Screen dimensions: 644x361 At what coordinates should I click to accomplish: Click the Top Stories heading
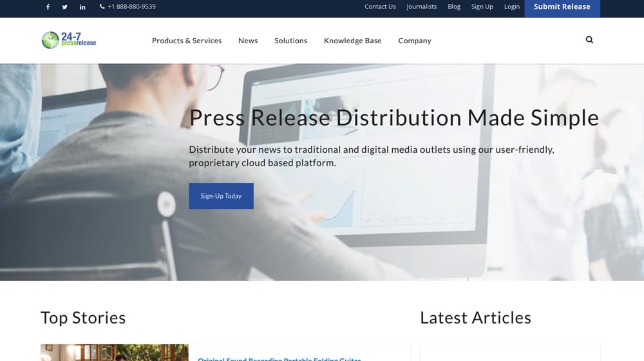[x=83, y=318]
